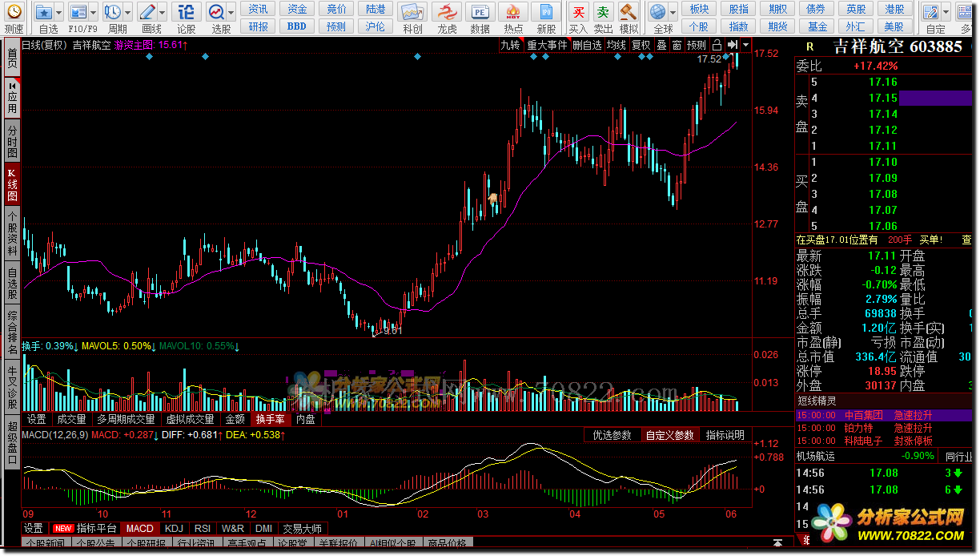Click the blue diamond event marker above price peak
Screen dimensions: 980x556
point(726,57)
